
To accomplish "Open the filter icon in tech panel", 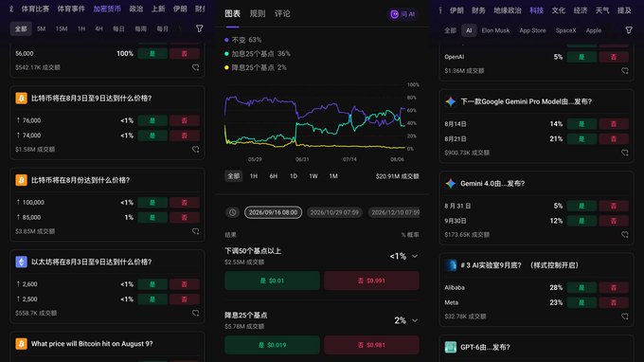I will (629, 30).
